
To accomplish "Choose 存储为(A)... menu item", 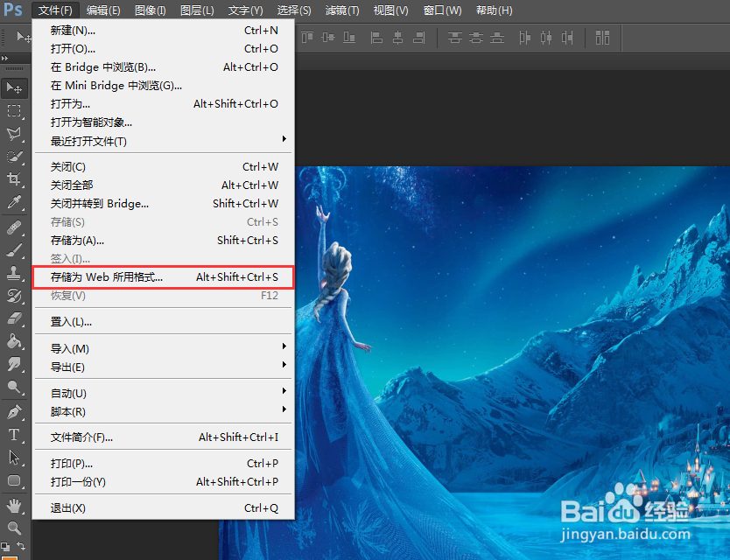I will [163, 241].
